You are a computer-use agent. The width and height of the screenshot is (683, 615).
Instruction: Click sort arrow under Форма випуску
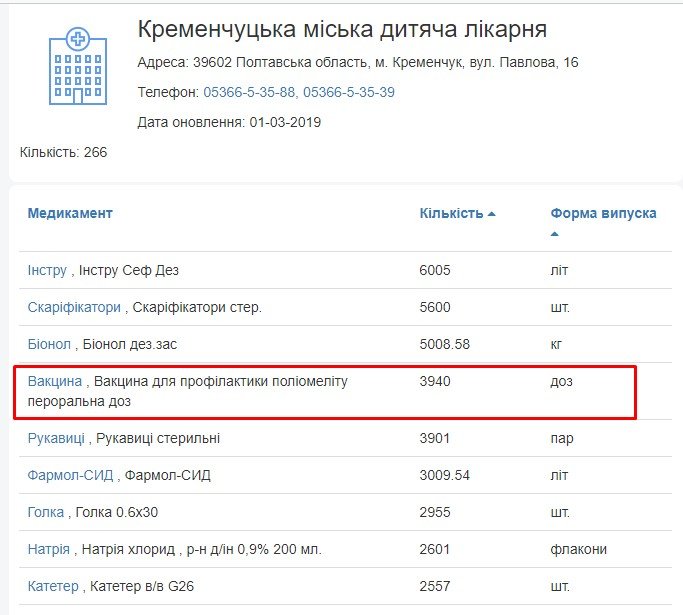click(555, 234)
